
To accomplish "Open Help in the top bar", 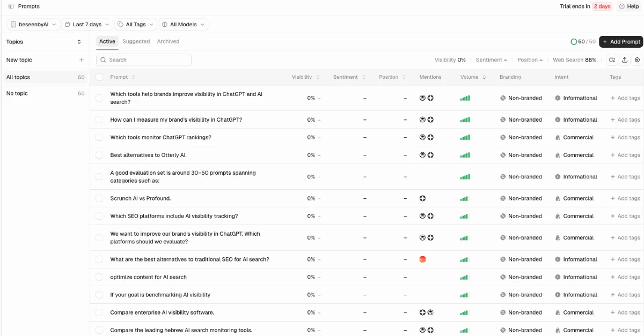I will coord(629,6).
